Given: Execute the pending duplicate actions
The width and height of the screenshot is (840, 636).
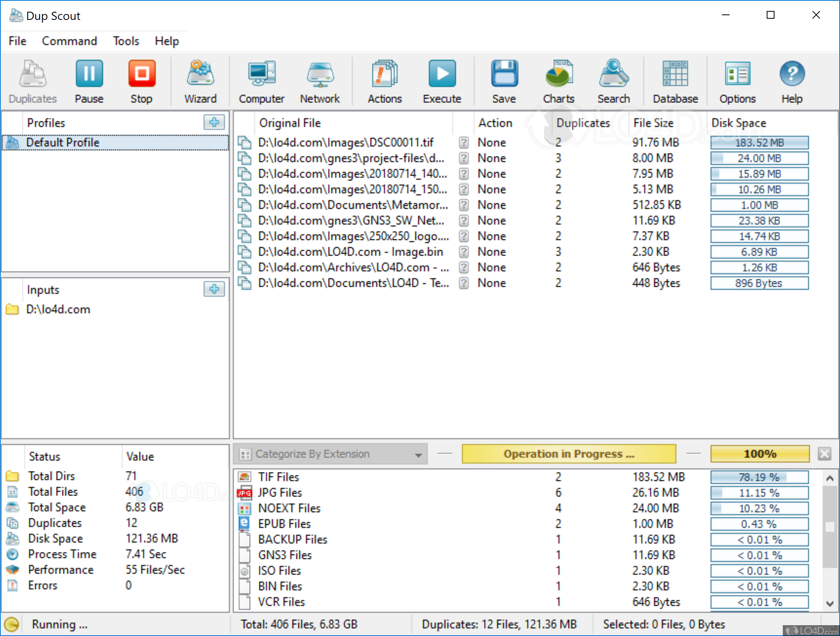Looking at the screenshot, I should pos(442,80).
